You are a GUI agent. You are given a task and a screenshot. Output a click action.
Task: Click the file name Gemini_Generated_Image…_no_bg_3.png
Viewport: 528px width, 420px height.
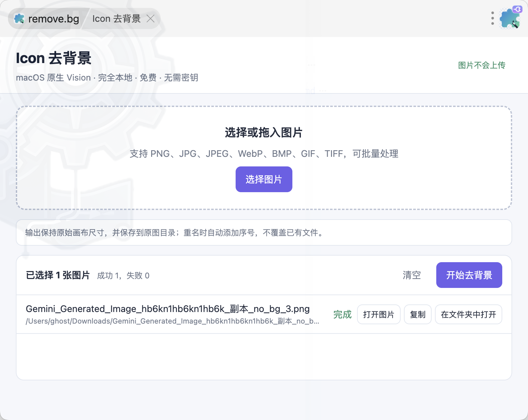click(x=168, y=309)
